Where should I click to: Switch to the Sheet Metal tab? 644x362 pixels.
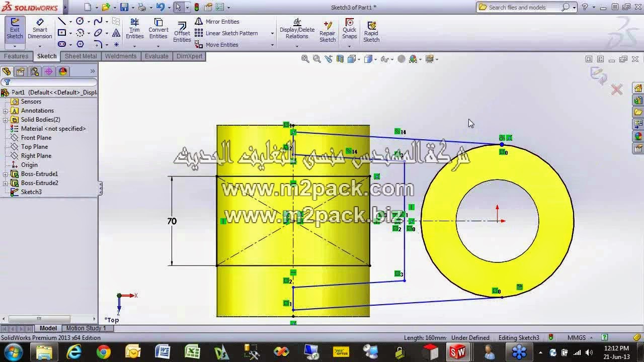click(x=80, y=56)
